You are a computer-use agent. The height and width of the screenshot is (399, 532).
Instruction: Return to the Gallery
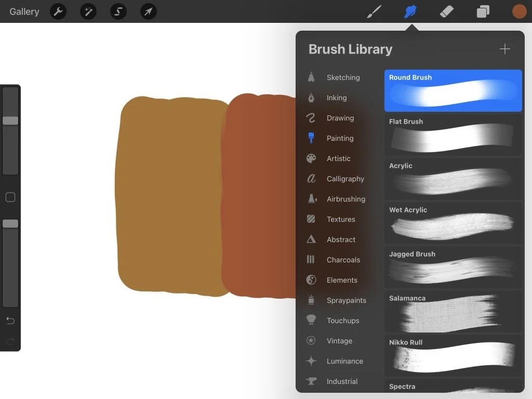(x=24, y=11)
